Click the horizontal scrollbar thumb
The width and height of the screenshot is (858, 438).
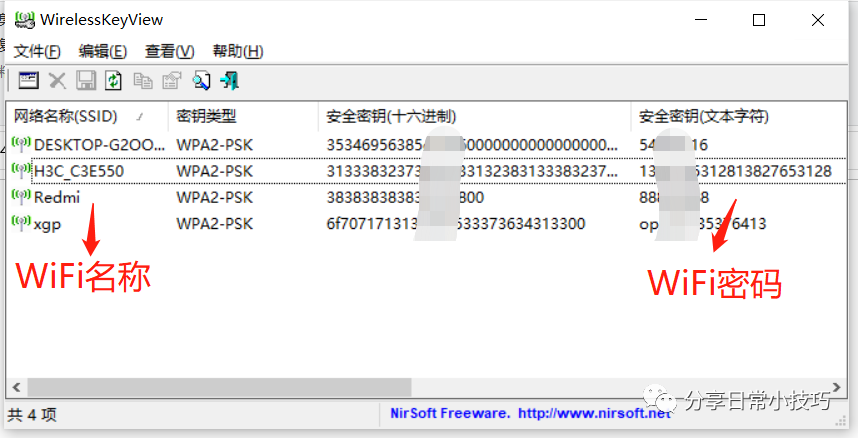219,387
